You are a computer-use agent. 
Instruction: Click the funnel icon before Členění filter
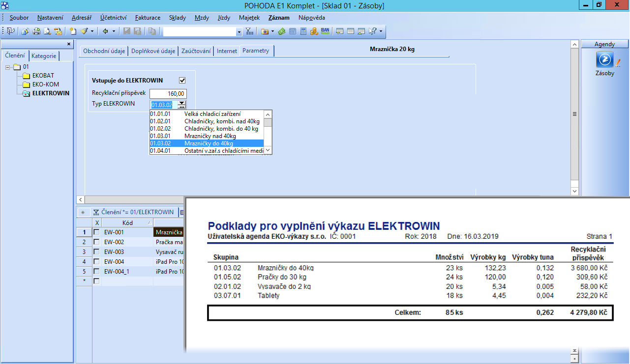pyautogui.click(x=96, y=212)
